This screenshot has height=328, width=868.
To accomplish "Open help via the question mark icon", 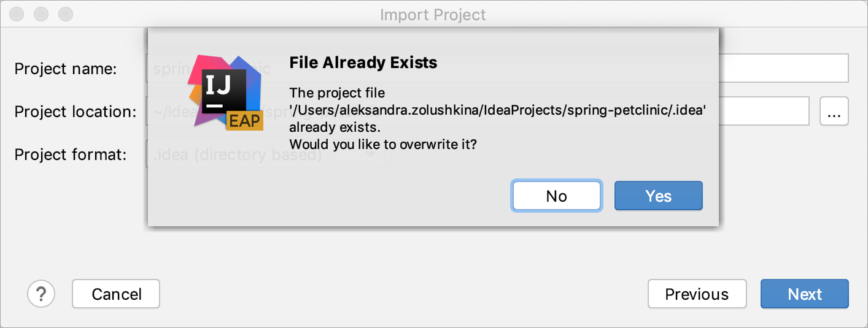I will click(41, 294).
